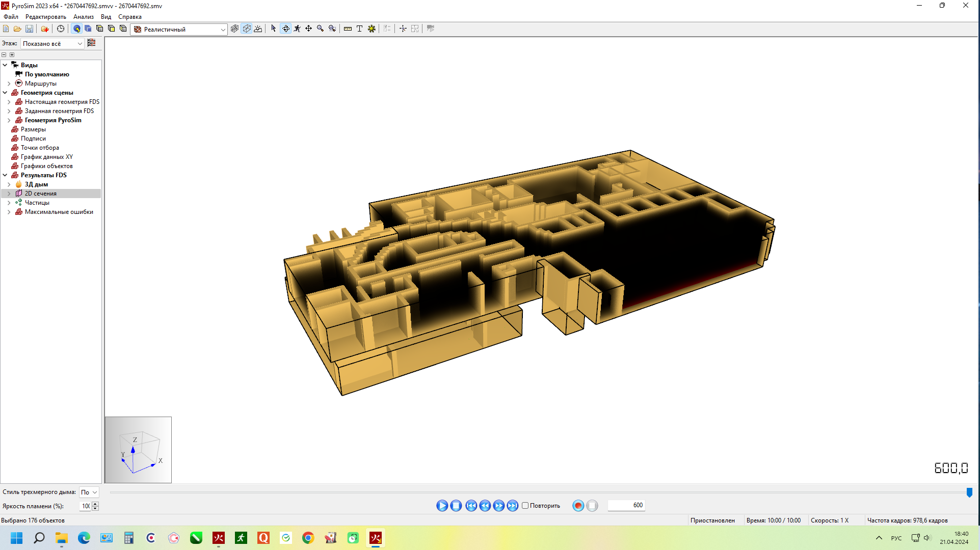
Task: Click the clock icon in the toolbar
Action: [x=61, y=29]
